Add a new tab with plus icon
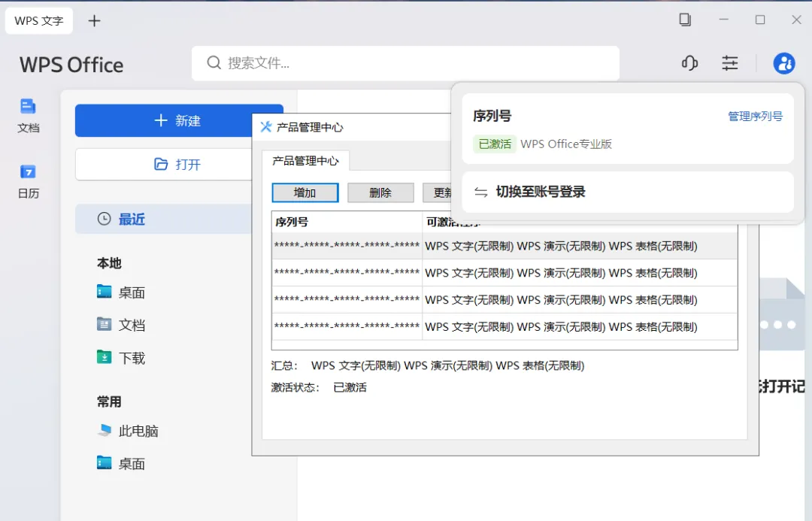The image size is (812, 521). pyautogui.click(x=94, y=21)
